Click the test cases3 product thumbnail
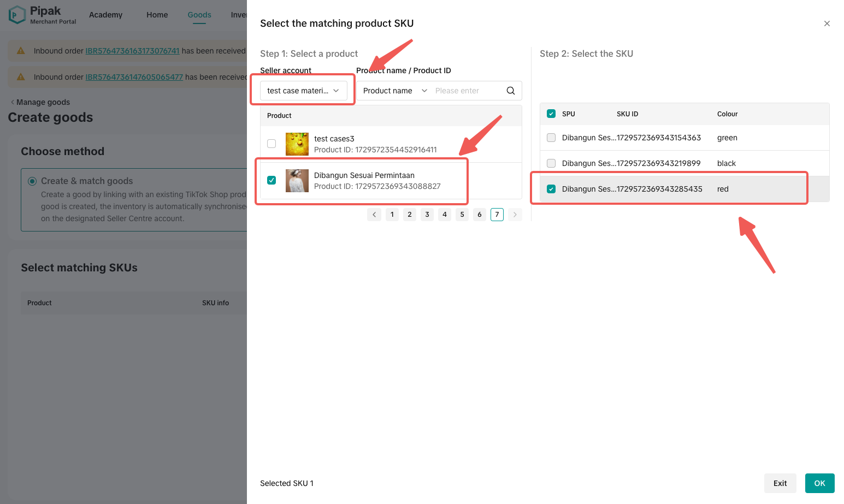This screenshot has height=504, width=844. (297, 144)
